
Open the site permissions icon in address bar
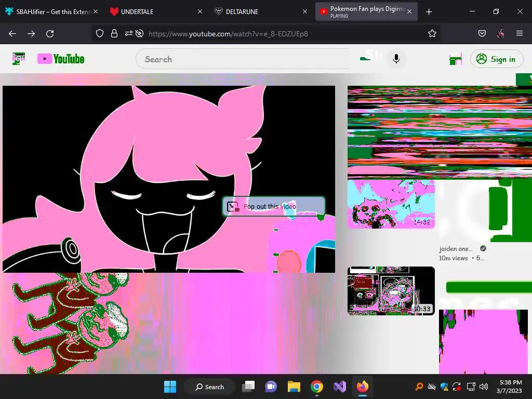tap(129, 33)
